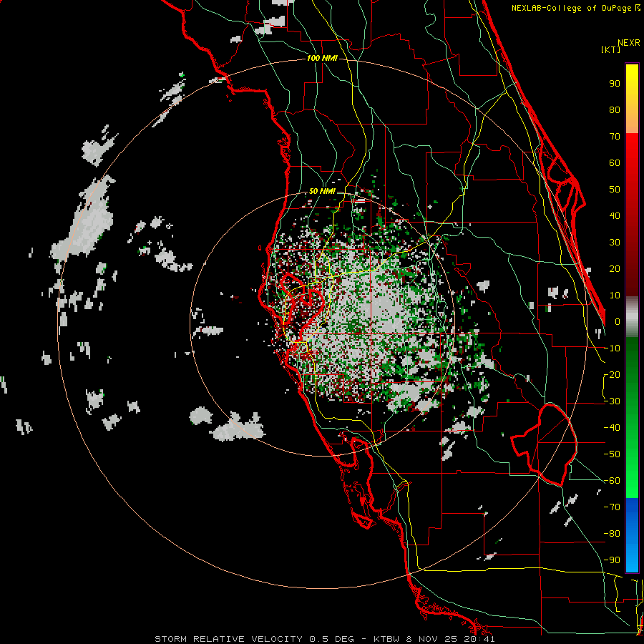Viewport: 644px width, 644px height.
Task: Click the -40 knot scale label
Action: click(612, 428)
